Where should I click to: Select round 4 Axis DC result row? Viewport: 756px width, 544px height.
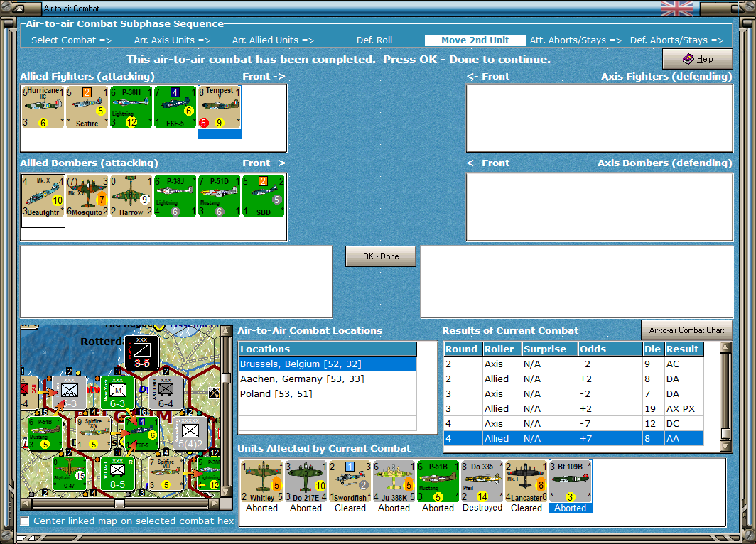pos(573,423)
